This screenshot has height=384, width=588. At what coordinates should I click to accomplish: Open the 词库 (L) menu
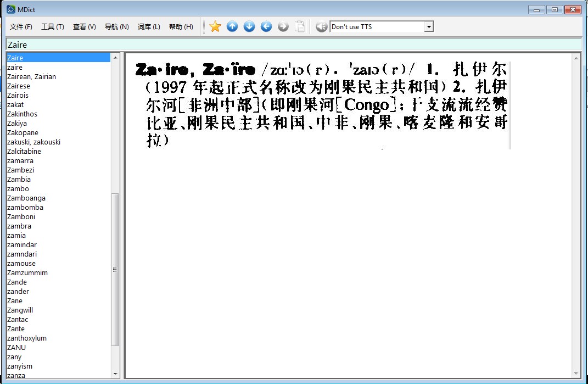click(149, 27)
